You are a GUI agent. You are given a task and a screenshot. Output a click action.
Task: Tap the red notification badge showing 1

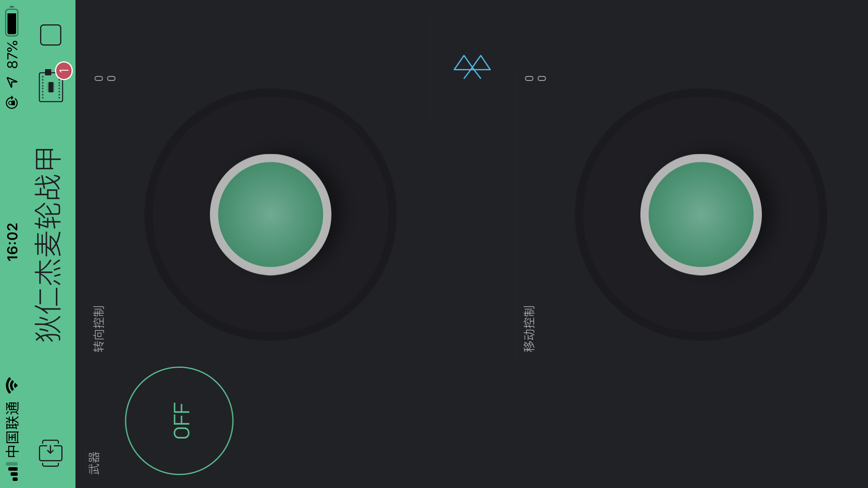coord(64,71)
